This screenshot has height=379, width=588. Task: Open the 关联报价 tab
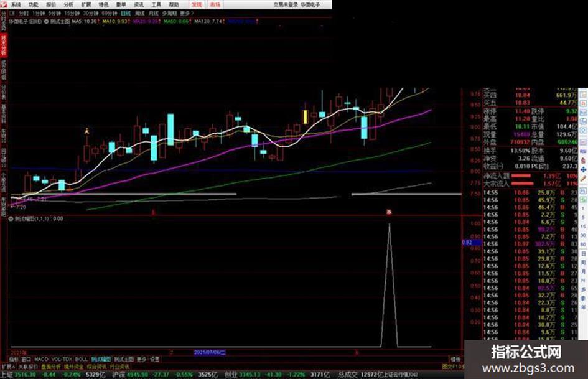click(28, 367)
